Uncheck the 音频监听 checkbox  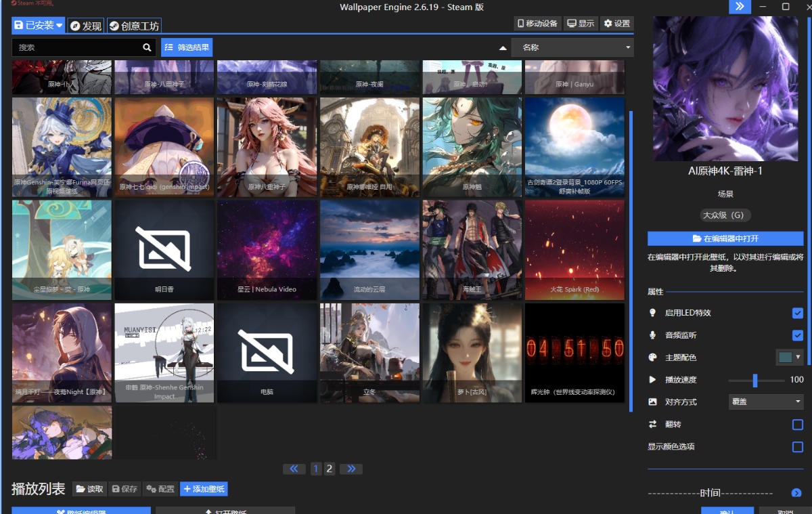(x=797, y=335)
